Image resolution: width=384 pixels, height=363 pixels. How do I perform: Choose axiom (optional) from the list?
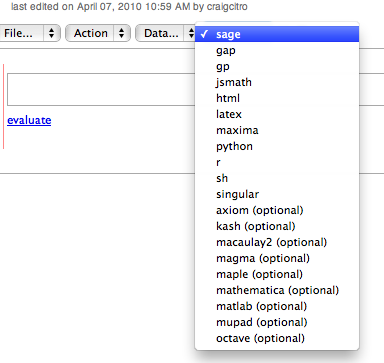click(277, 210)
